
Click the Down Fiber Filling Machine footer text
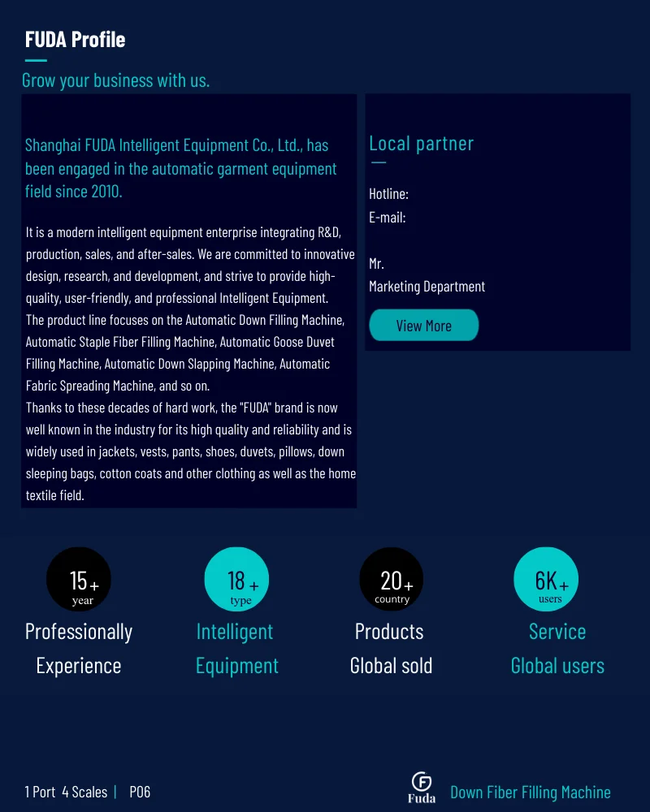[x=531, y=793]
